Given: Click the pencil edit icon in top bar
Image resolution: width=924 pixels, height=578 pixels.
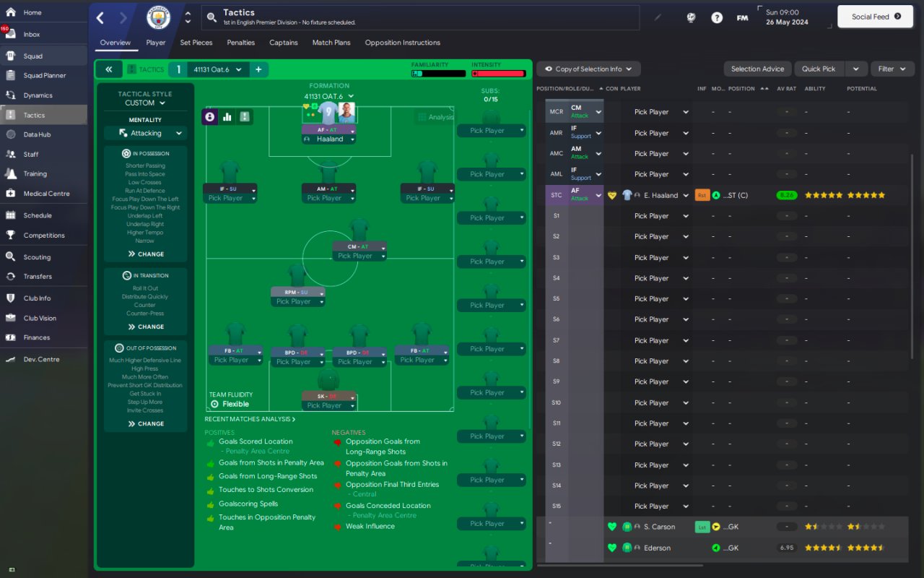Looking at the screenshot, I should tap(658, 17).
